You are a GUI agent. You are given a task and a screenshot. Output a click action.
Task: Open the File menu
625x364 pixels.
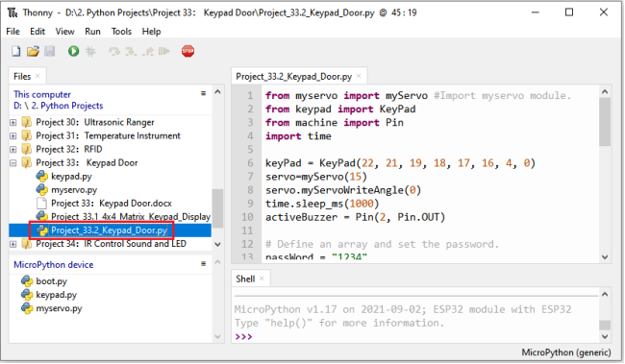(12, 32)
